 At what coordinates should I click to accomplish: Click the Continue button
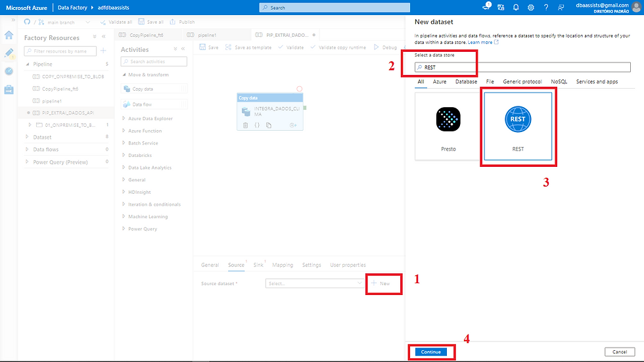click(431, 351)
